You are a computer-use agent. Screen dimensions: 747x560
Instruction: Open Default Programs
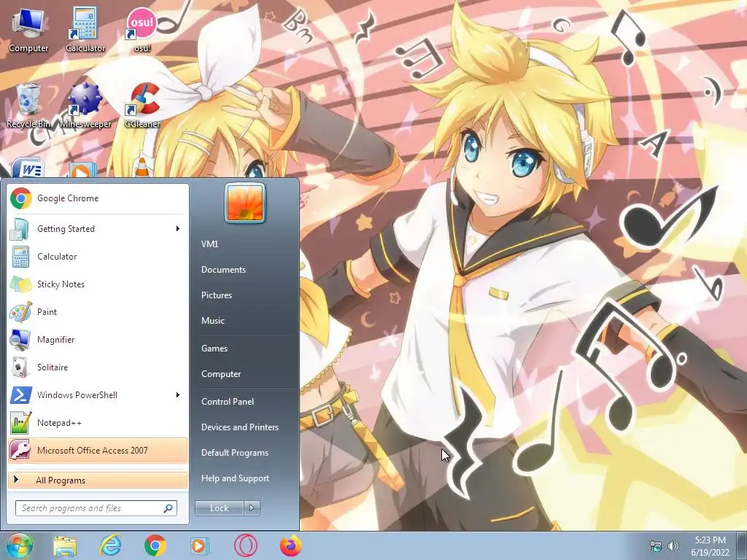[234, 453]
